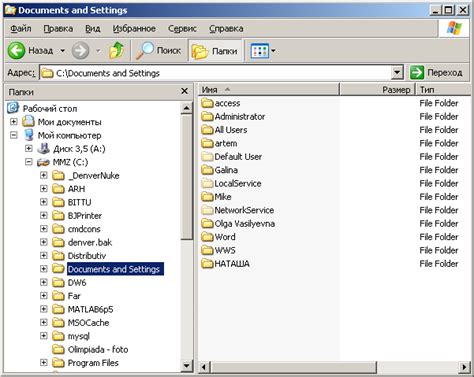Select Рабочий стол in the tree
474x377 pixels.
click(x=50, y=109)
